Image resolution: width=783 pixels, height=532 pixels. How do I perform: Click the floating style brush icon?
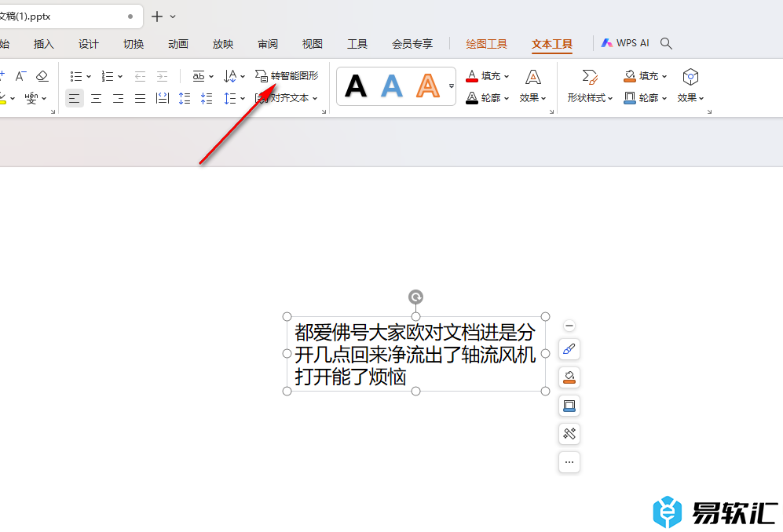tap(569, 349)
